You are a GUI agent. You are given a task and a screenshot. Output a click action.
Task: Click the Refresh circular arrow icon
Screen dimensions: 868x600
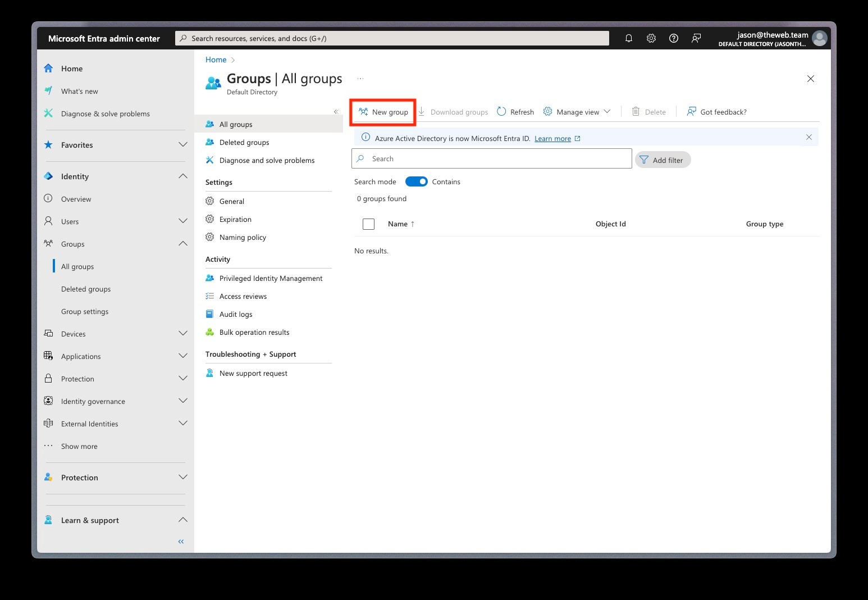(501, 112)
